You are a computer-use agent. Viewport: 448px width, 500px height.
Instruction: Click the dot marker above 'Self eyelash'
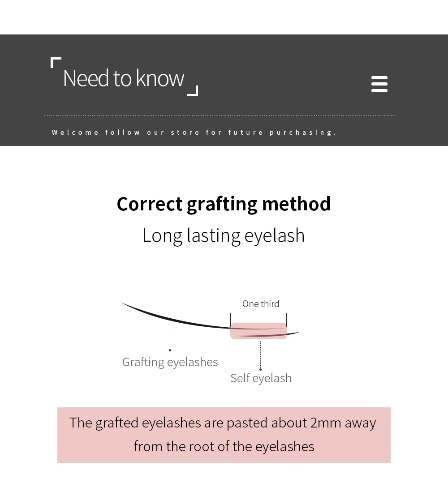coord(260,369)
